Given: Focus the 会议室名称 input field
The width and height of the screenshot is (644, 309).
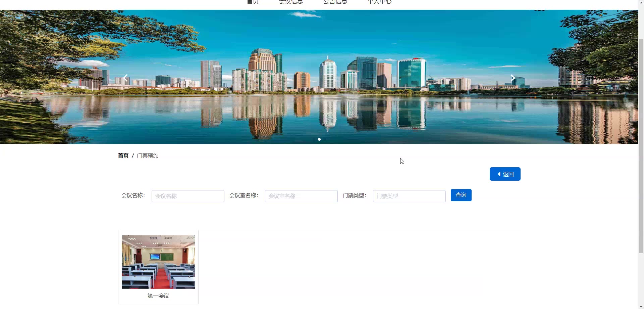Looking at the screenshot, I should pyautogui.click(x=301, y=196).
